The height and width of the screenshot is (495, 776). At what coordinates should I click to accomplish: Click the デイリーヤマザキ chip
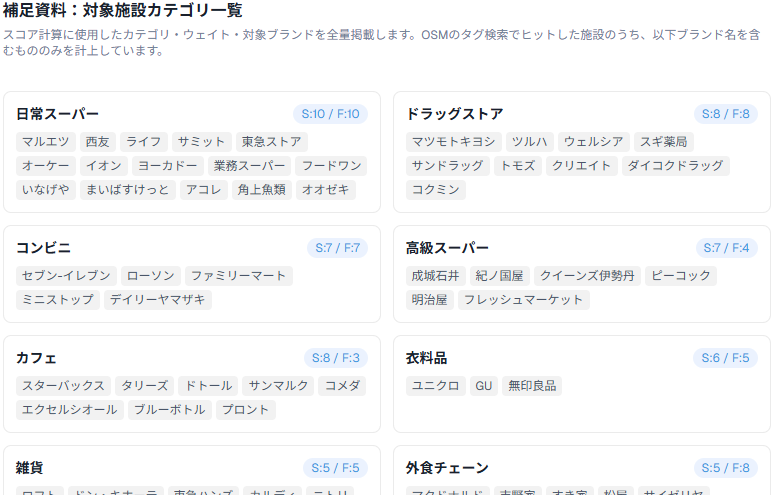(157, 299)
